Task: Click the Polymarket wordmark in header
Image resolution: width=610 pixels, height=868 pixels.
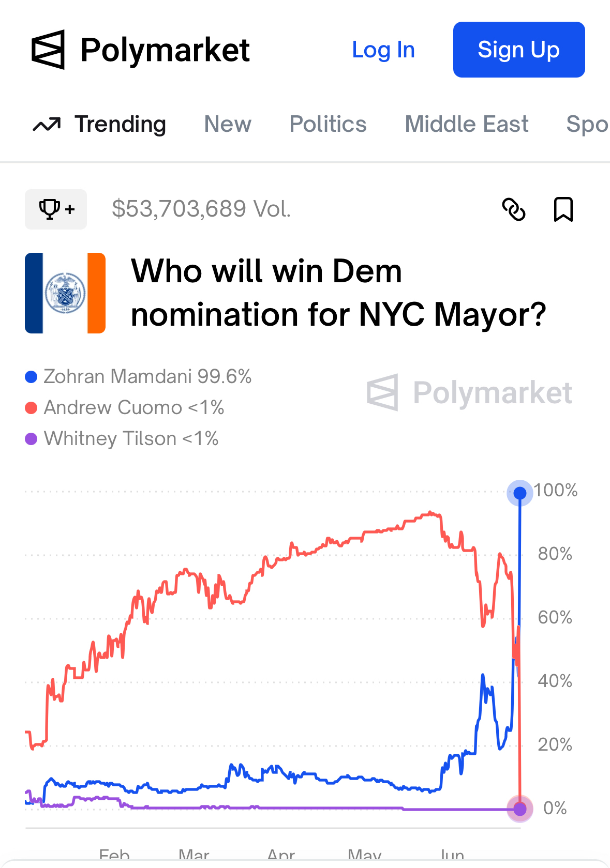Action: point(165,50)
